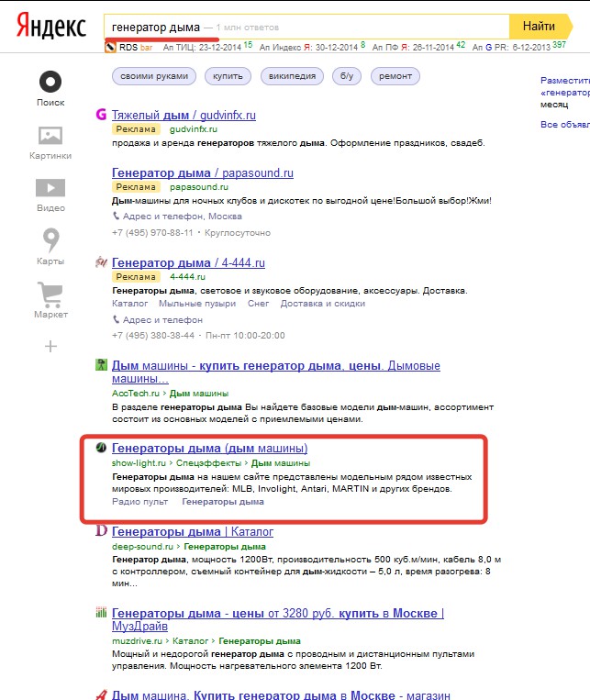Click «Дым машины» breadcrumb after AccTech.ru
The width and height of the screenshot is (590, 700).
click(199, 394)
